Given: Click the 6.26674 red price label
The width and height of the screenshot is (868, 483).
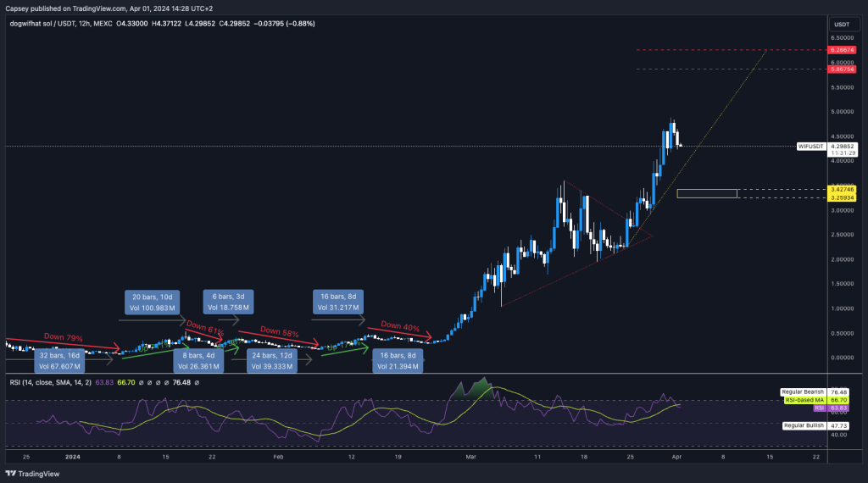Looking at the screenshot, I should (845, 50).
